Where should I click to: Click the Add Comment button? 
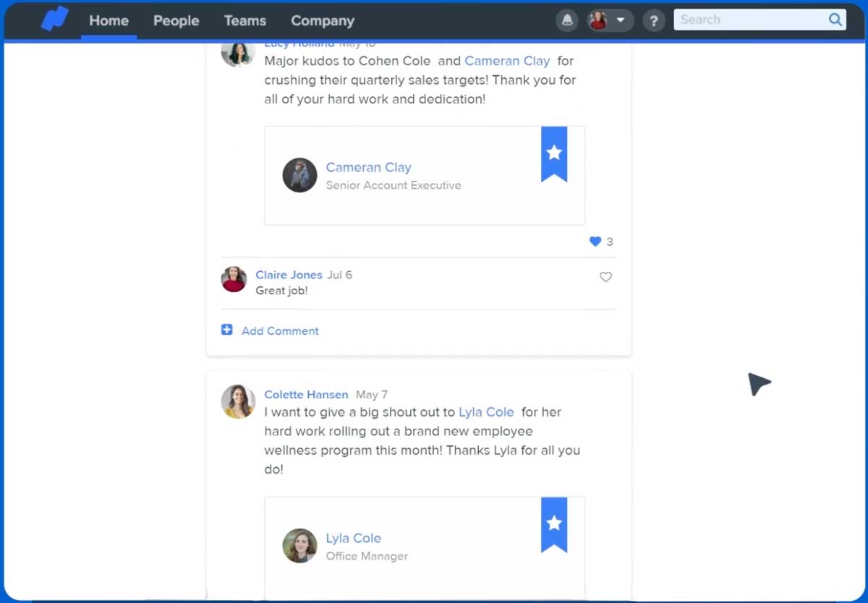(280, 330)
